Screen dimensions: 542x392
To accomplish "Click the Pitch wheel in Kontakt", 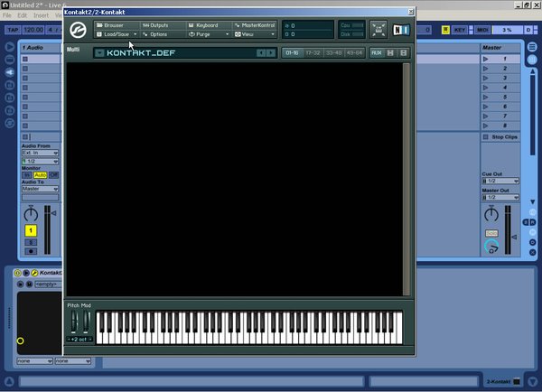I will tap(74, 322).
